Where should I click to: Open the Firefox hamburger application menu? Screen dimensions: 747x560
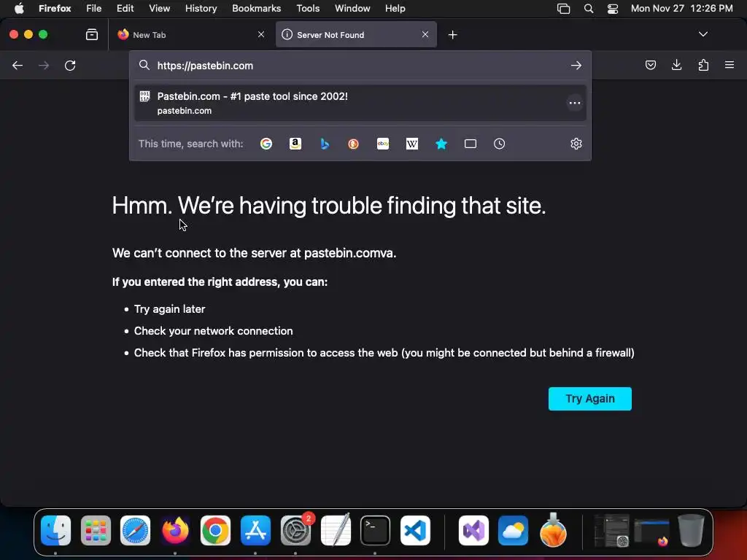coord(729,65)
